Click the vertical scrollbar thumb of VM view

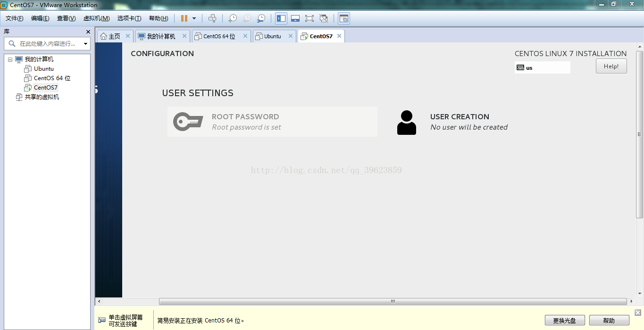pos(640,134)
